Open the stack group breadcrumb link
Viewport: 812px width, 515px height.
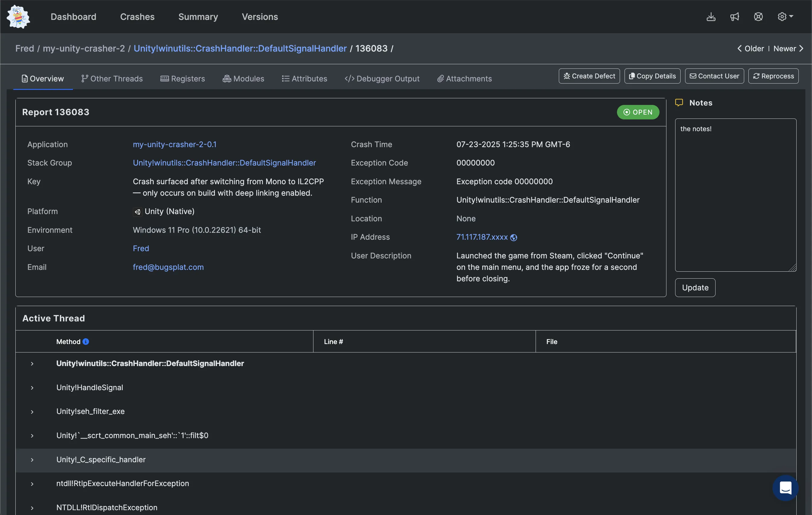240,48
